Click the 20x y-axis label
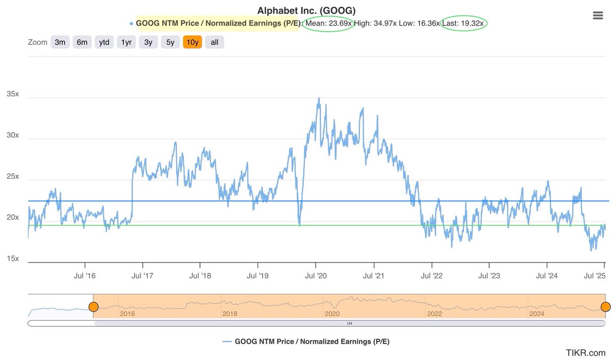 [13, 218]
